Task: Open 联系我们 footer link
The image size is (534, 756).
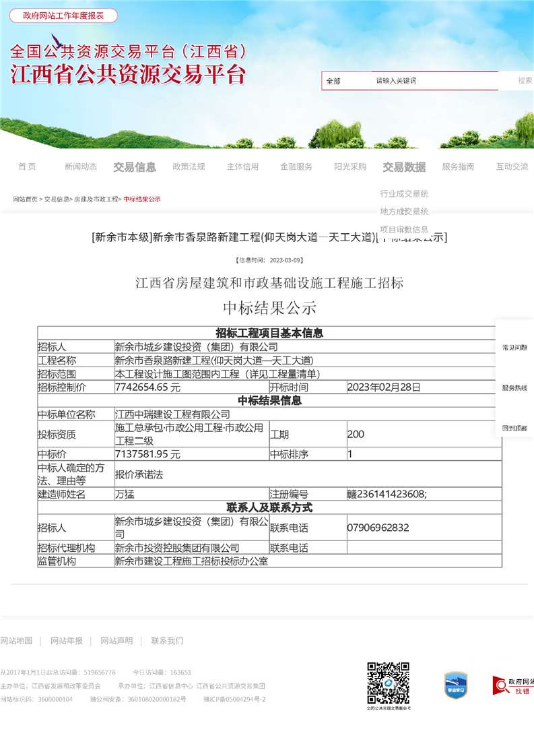Action: 167,641
